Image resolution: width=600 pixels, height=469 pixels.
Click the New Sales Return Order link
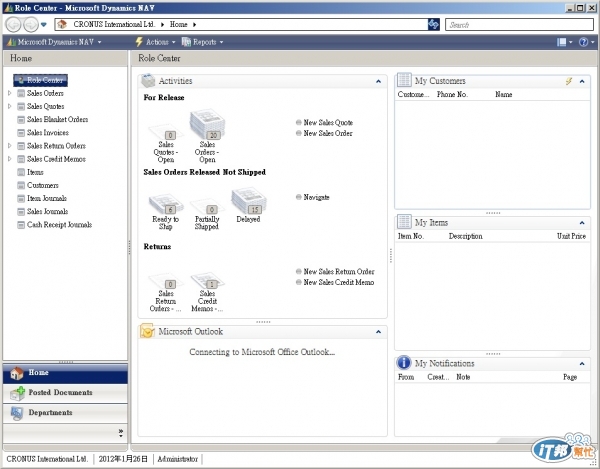(x=335, y=272)
